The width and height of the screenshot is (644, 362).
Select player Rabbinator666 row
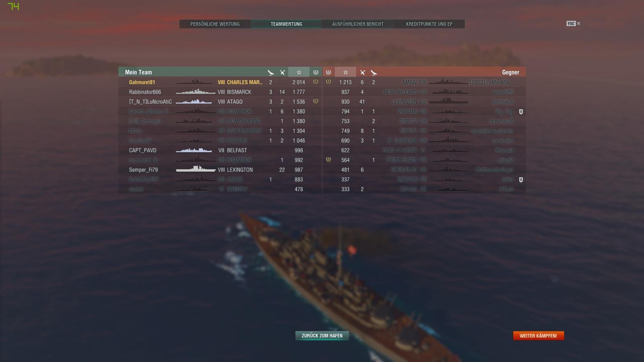(x=220, y=92)
